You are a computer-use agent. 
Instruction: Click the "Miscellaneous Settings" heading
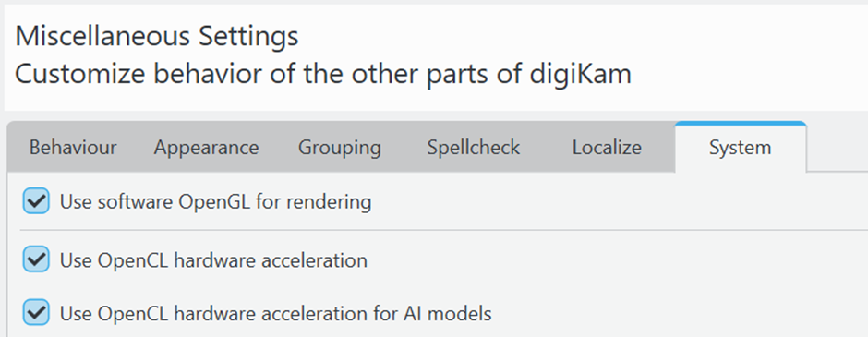point(157,36)
